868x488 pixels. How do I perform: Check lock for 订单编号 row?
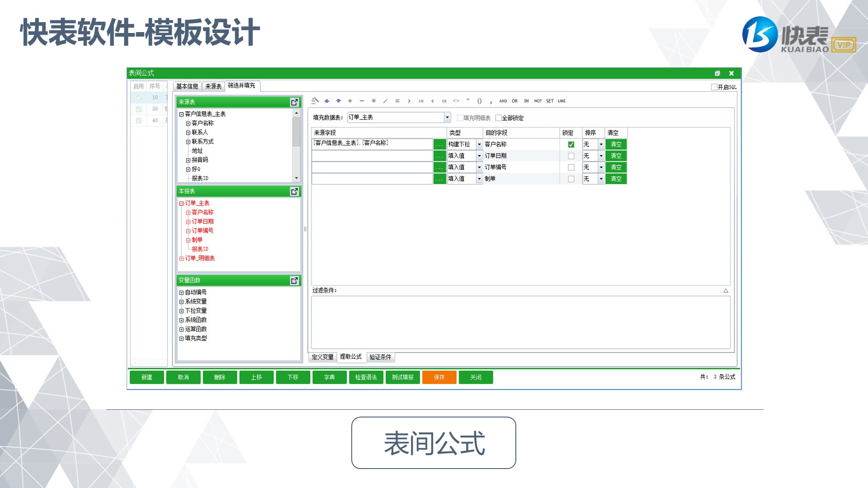click(571, 168)
